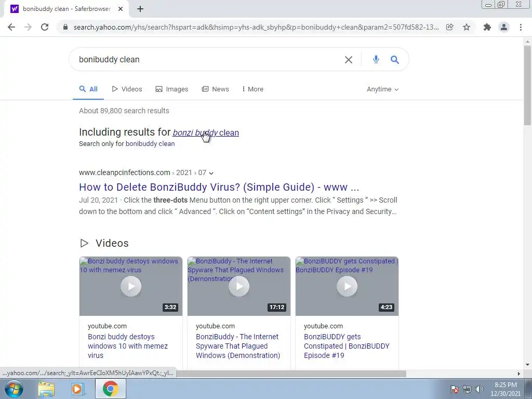Search only for bonibuddy clean
Screen dimensions: 532x399
[x=150, y=143]
